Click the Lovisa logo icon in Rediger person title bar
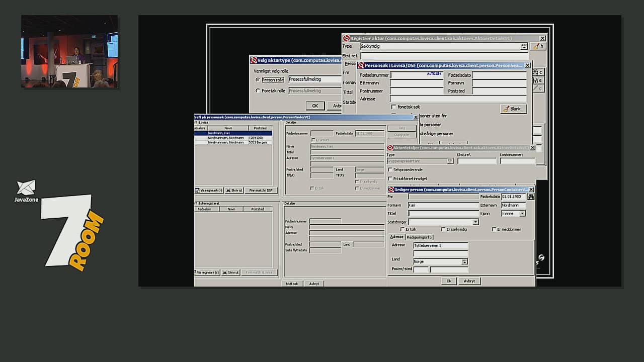 click(391, 190)
